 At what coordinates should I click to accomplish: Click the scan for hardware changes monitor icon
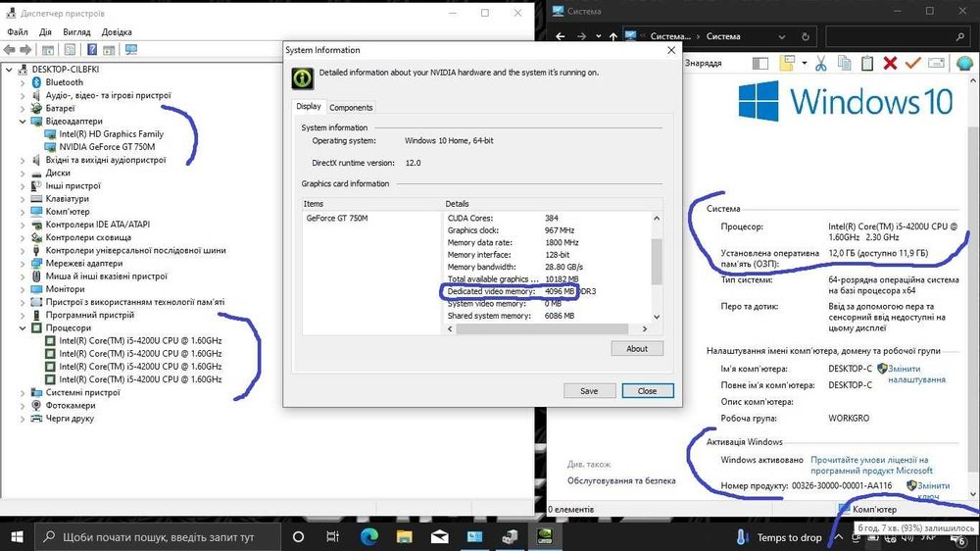coord(130,49)
